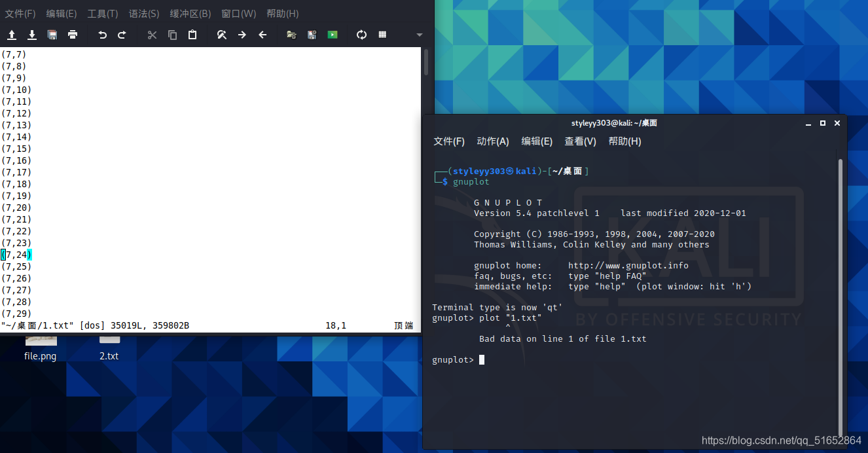Open the terminal 文件(F) menu
The height and width of the screenshot is (453, 868).
[x=449, y=141]
